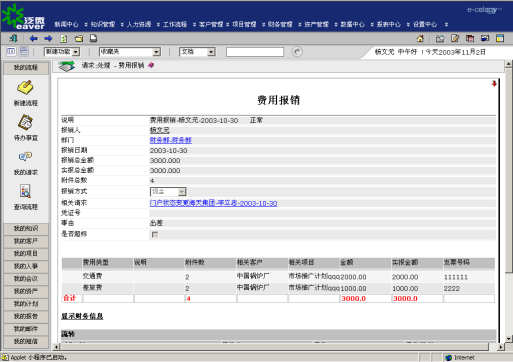Select 我的邮件 sidebar tab
513x362 pixels.
click(26, 329)
